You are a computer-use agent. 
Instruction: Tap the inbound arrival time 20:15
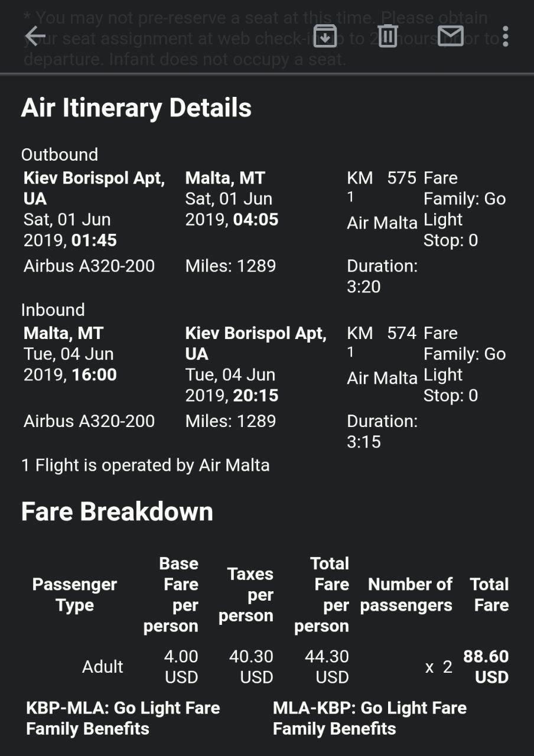256,395
